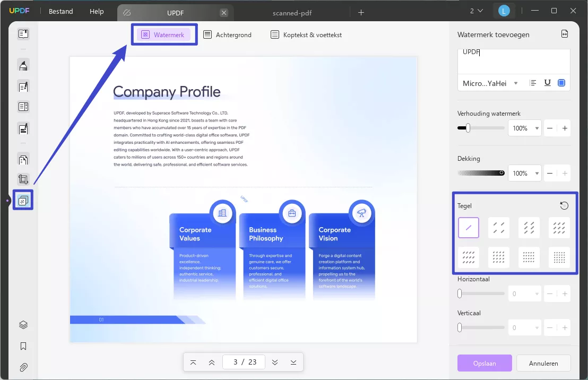Open the Verhouding watermerk percentage dropdown

[525, 128]
